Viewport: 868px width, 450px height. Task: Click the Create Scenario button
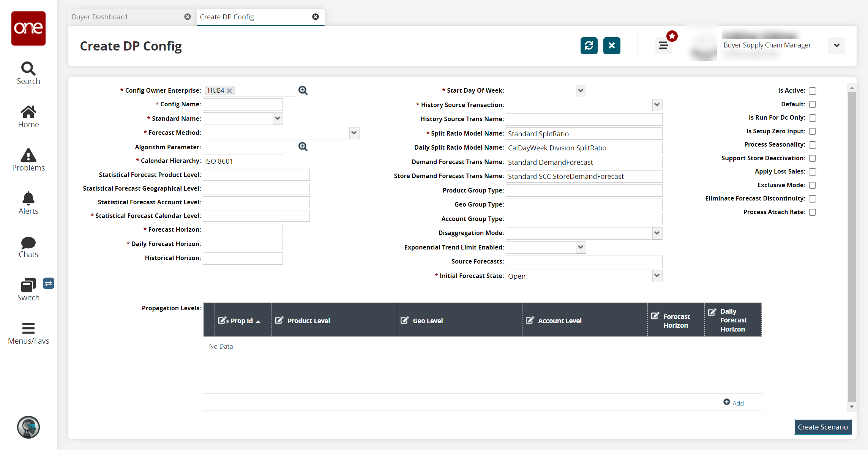pos(822,427)
